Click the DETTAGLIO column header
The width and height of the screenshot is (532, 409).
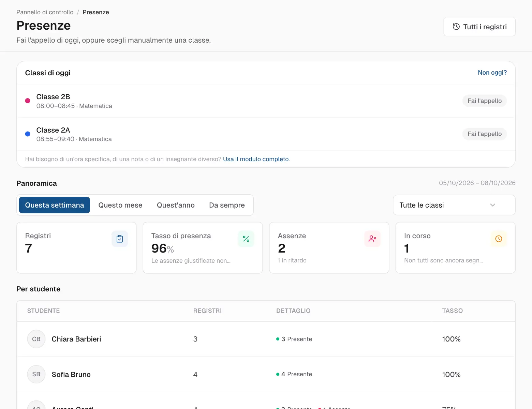coord(293,311)
